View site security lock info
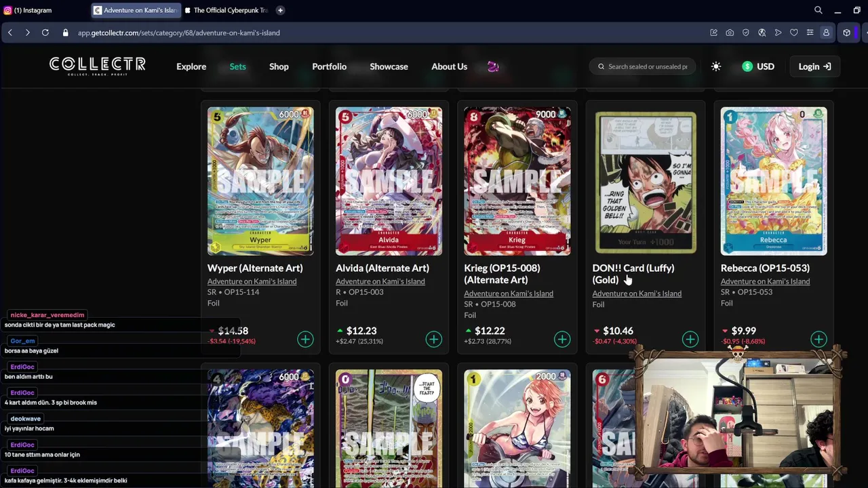868x488 pixels. point(66,33)
